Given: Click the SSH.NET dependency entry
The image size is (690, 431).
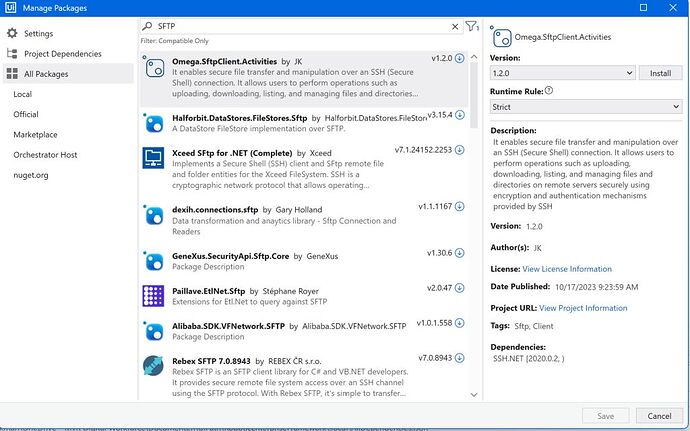Looking at the screenshot, I should [529, 358].
